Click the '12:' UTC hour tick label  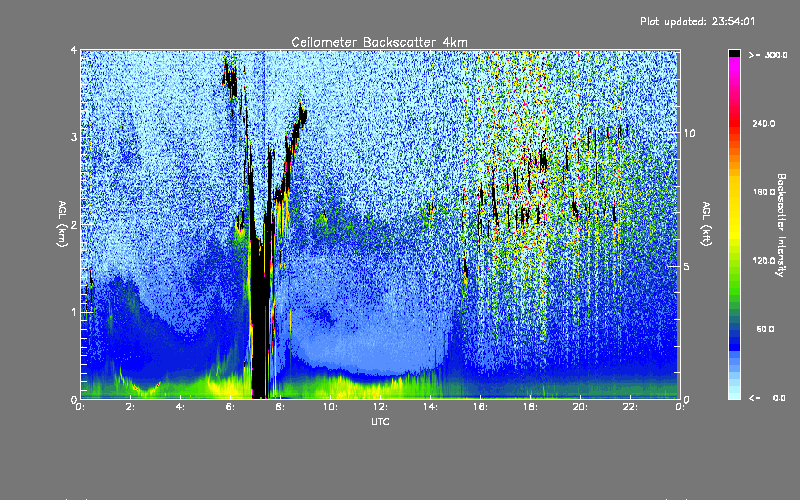pyautogui.click(x=380, y=407)
